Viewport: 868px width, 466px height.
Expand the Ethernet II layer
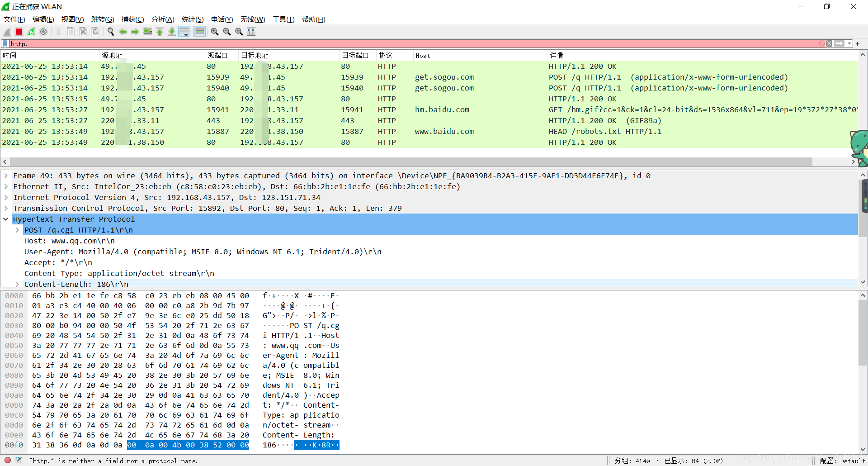tap(6, 186)
